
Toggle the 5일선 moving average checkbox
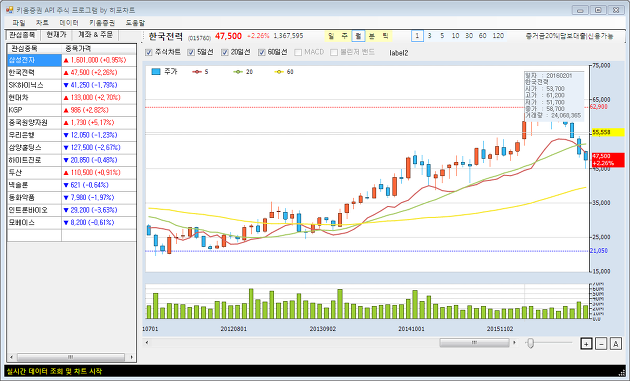coord(191,52)
